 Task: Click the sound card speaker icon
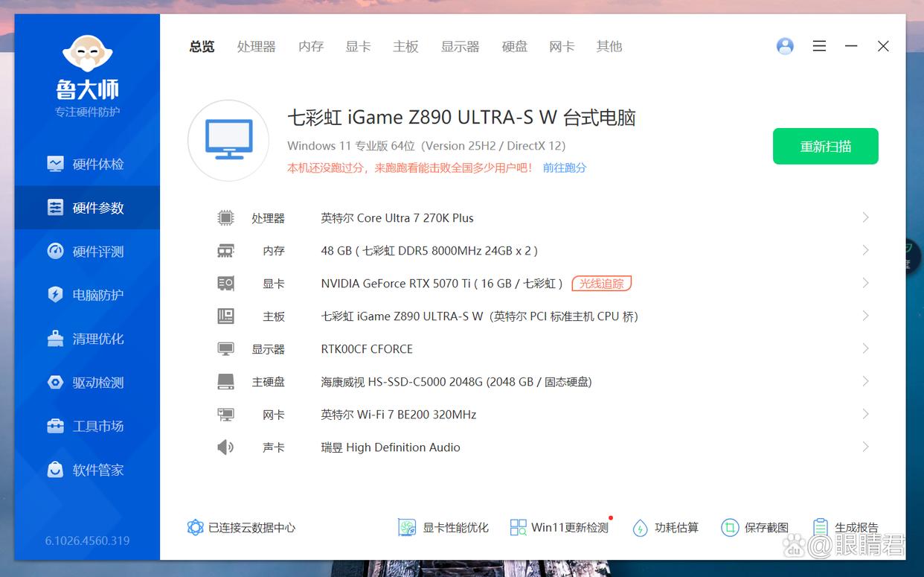point(225,447)
